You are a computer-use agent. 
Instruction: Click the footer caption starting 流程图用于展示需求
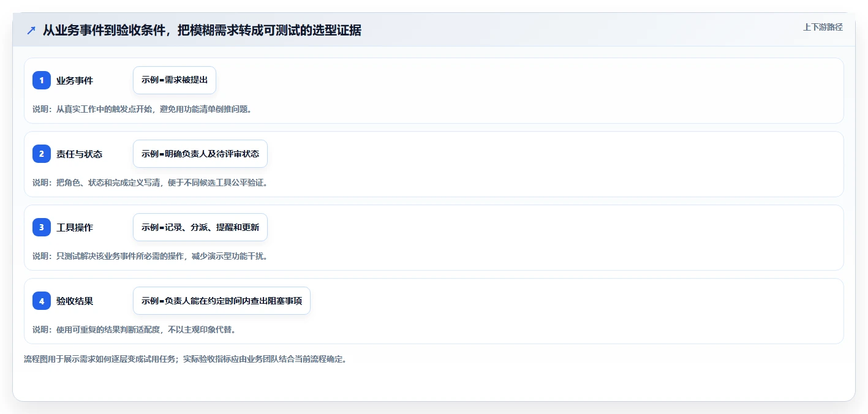click(x=186, y=359)
